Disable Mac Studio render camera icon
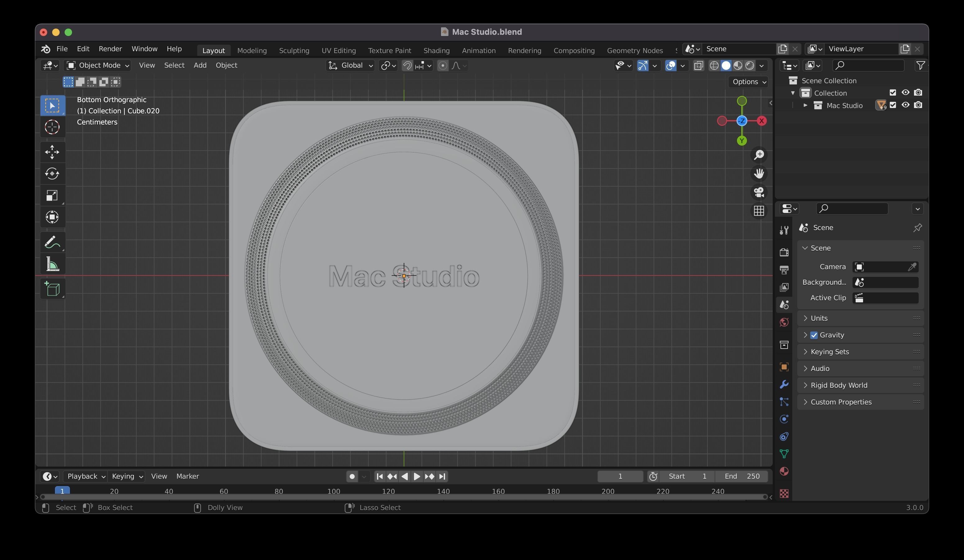The width and height of the screenshot is (964, 560). pyautogui.click(x=918, y=105)
